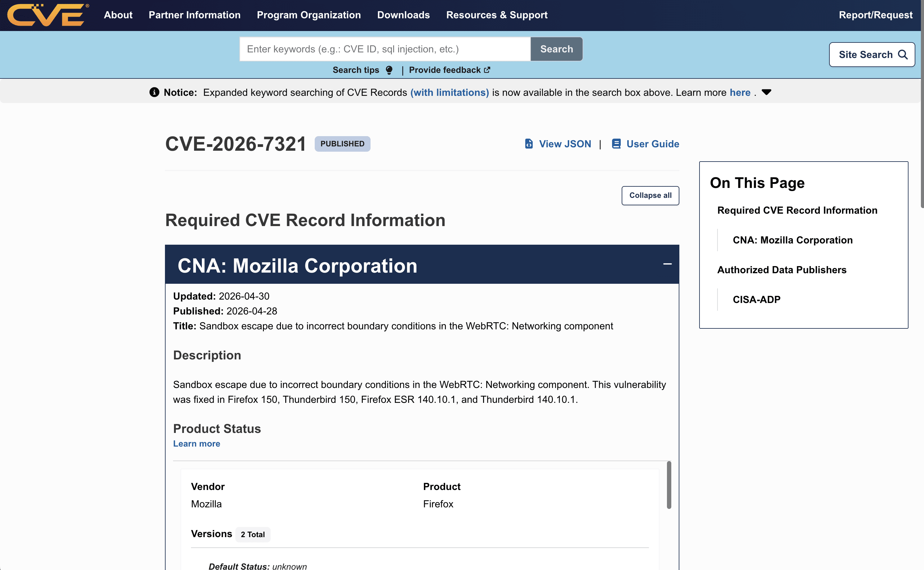This screenshot has height=570, width=924.
Task: Click the User Guide book icon
Action: click(616, 144)
